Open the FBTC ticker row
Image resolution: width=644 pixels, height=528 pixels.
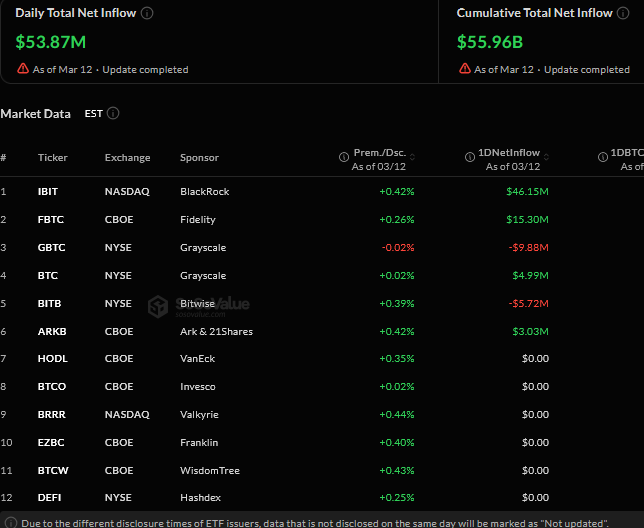51,220
